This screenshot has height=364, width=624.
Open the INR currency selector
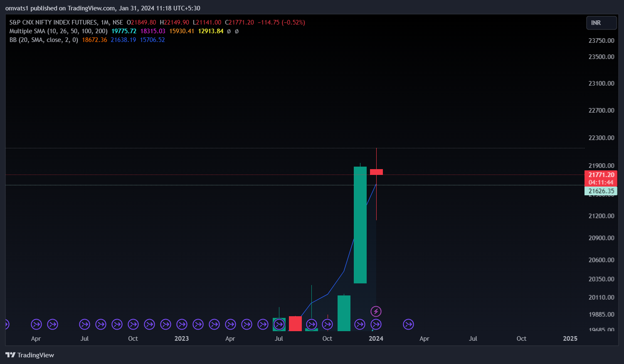(601, 23)
